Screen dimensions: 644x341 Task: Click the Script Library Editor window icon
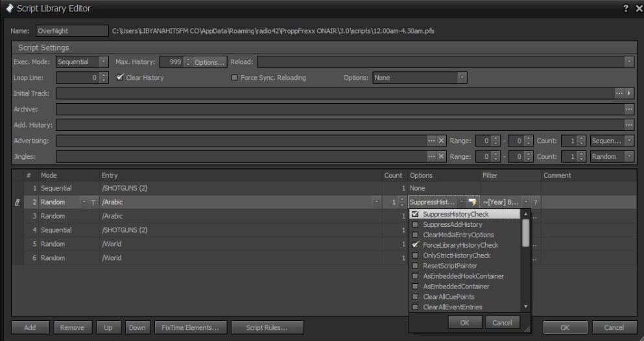coord(9,8)
